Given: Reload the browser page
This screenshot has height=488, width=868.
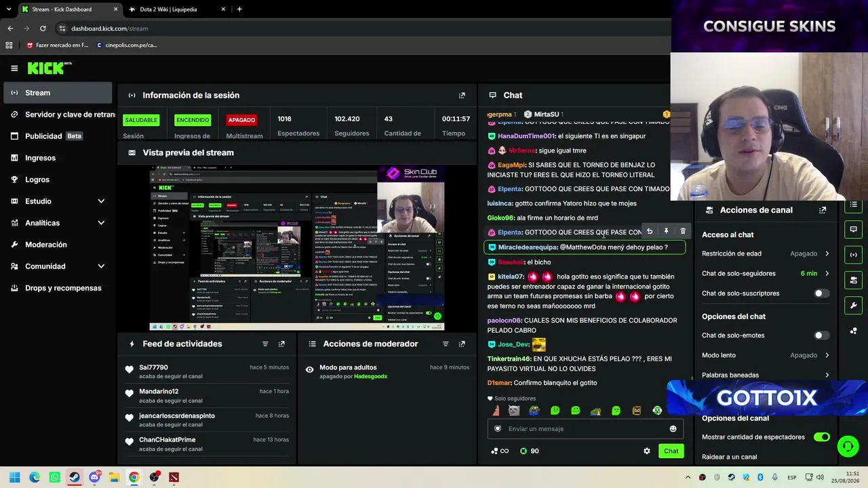Looking at the screenshot, I should pyautogui.click(x=43, y=28).
